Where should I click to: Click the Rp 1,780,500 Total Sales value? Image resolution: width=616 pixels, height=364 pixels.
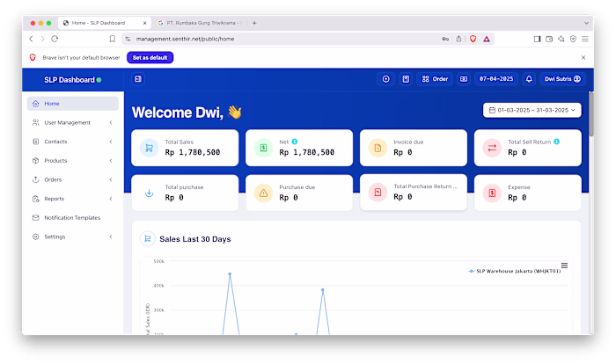(x=193, y=152)
